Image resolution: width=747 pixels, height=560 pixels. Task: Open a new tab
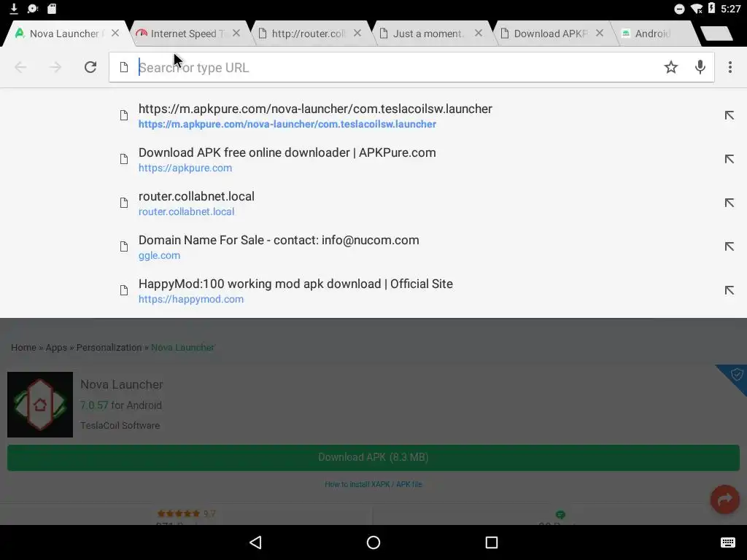(x=716, y=34)
